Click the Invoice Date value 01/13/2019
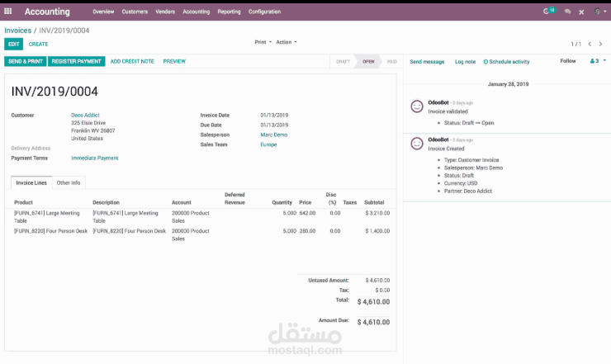Screen dimensions: 611x364 274,115
